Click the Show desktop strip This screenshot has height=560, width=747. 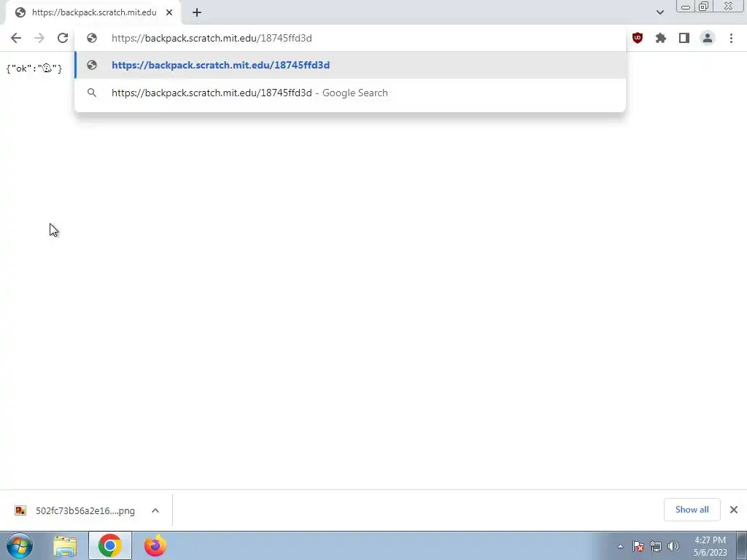point(741,545)
